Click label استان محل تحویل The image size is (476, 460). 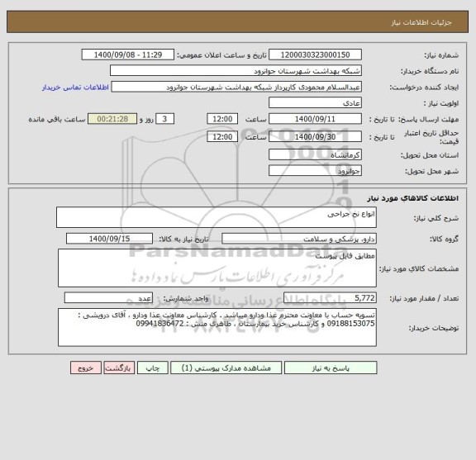(x=430, y=155)
